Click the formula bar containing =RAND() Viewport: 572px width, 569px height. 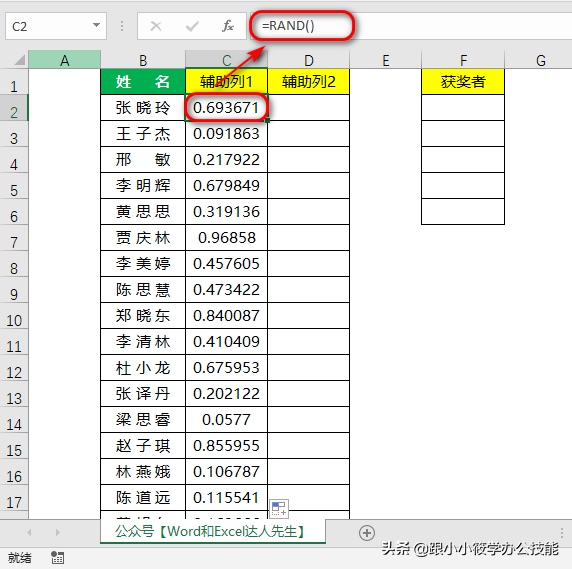point(411,26)
